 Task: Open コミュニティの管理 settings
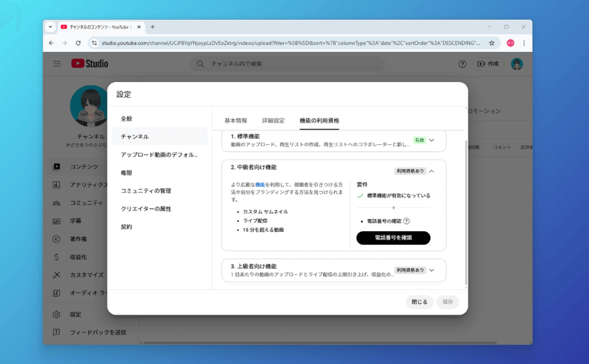pos(160,191)
